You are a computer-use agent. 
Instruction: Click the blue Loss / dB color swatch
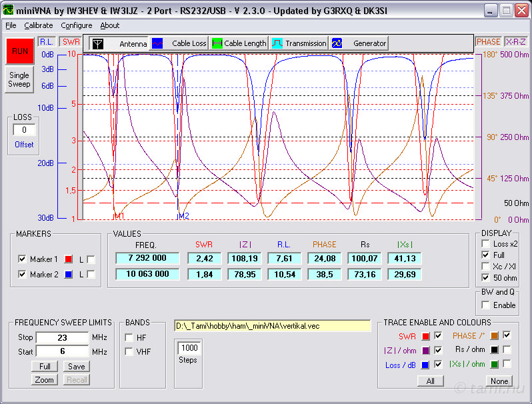(x=426, y=365)
